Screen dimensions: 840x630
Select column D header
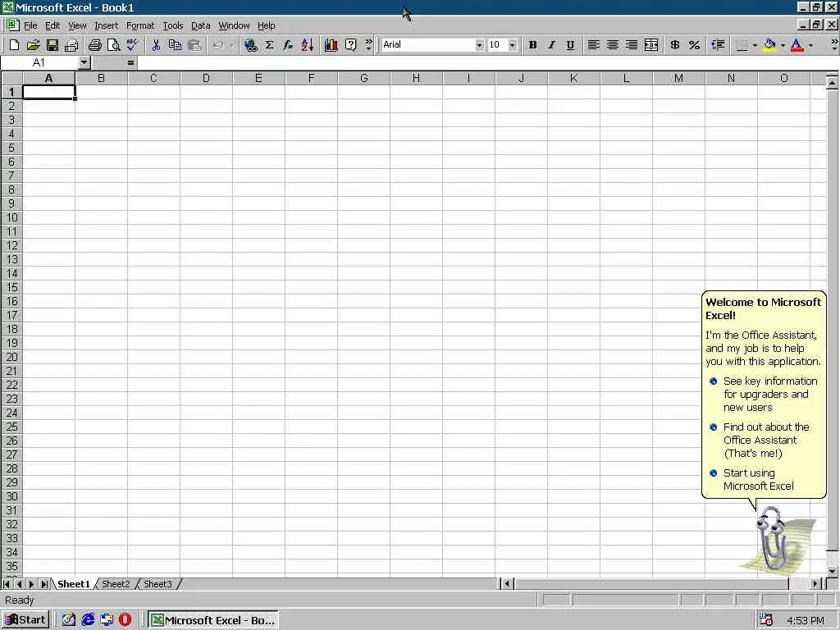(x=206, y=78)
